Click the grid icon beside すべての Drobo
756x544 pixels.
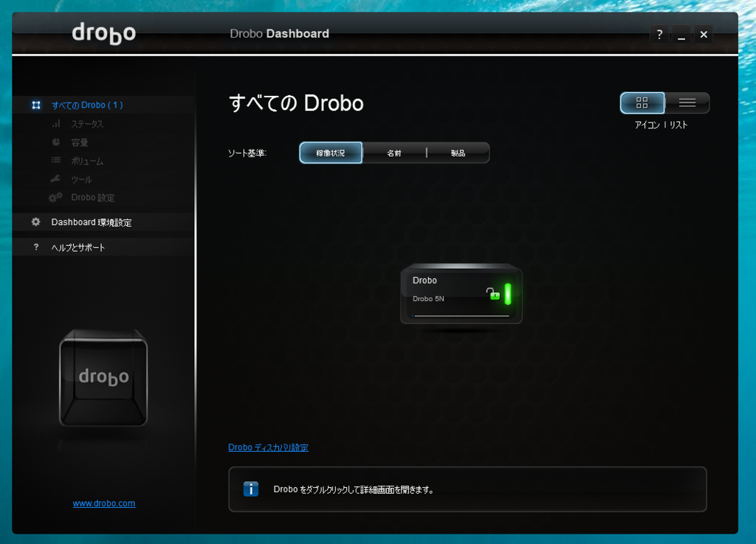pos(36,105)
